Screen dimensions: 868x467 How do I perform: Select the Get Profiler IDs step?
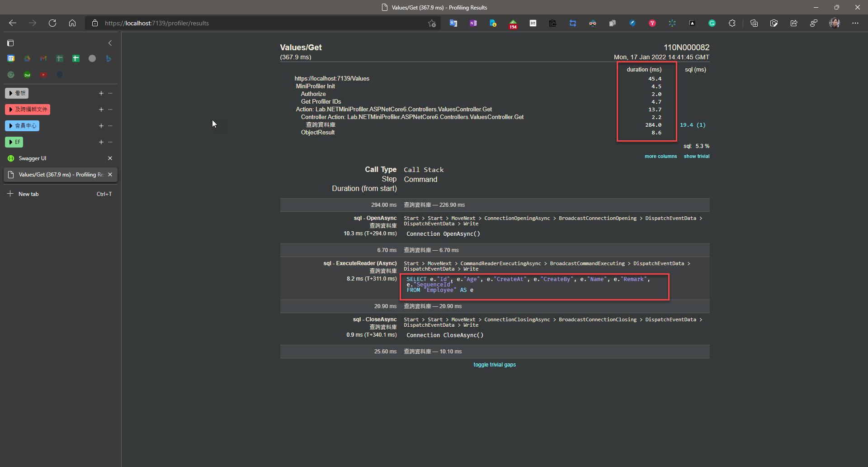click(321, 102)
